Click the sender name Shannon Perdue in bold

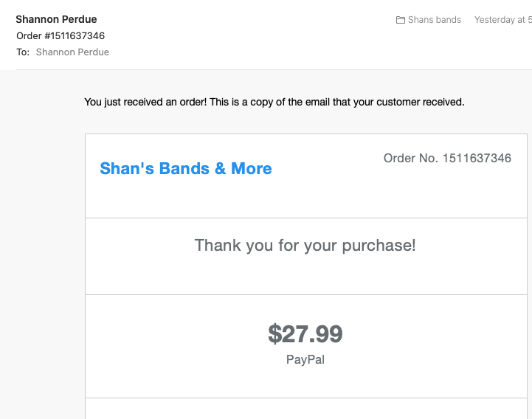click(x=56, y=19)
